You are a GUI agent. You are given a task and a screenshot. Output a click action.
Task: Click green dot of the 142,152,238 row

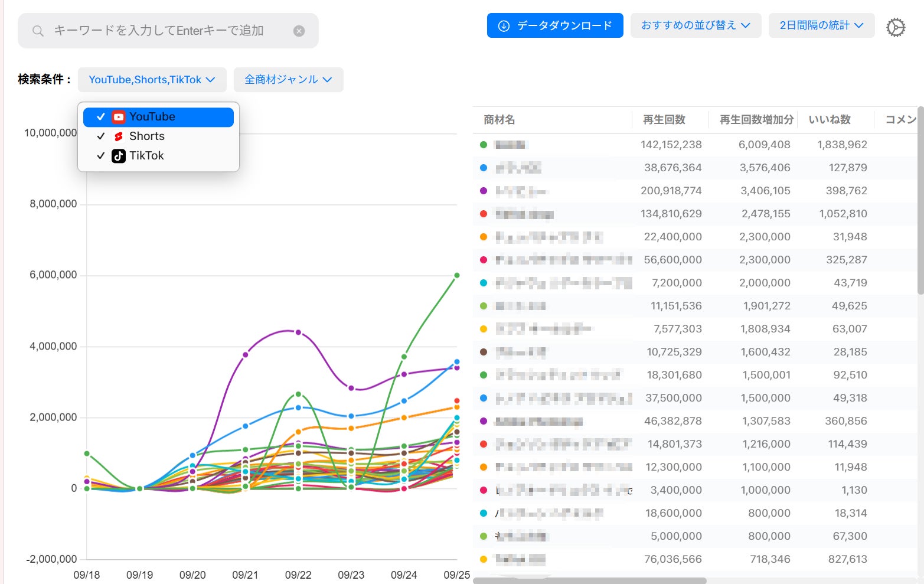tap(484, 145)
